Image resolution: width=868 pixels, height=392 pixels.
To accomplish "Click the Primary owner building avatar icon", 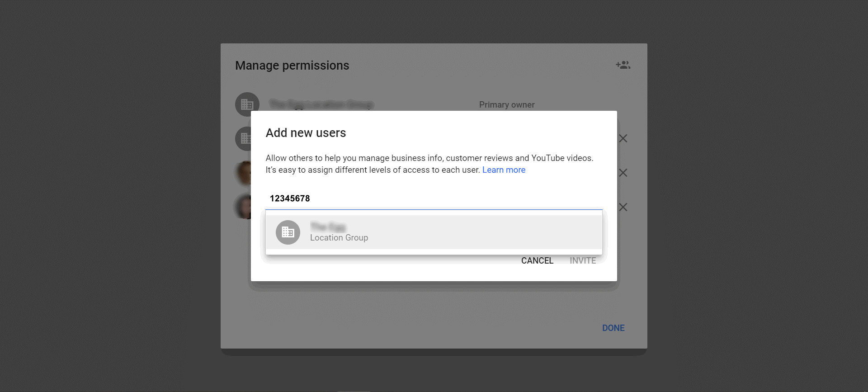I will tap(247, 104).
